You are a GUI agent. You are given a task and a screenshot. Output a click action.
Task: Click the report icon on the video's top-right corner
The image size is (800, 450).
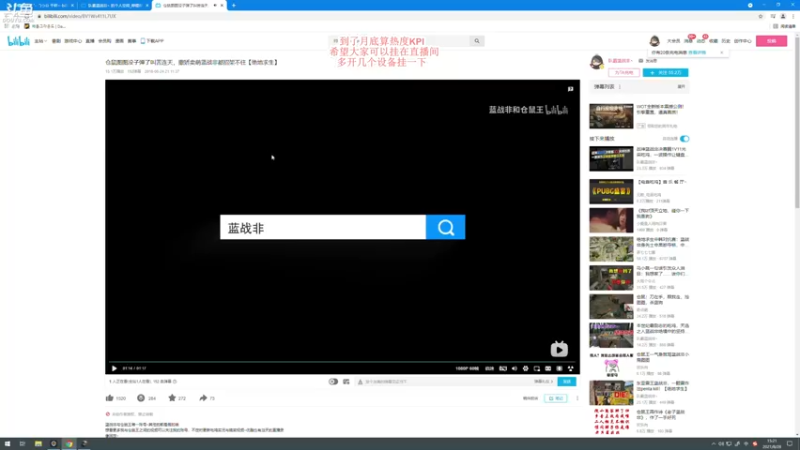(x=570, y=89)
